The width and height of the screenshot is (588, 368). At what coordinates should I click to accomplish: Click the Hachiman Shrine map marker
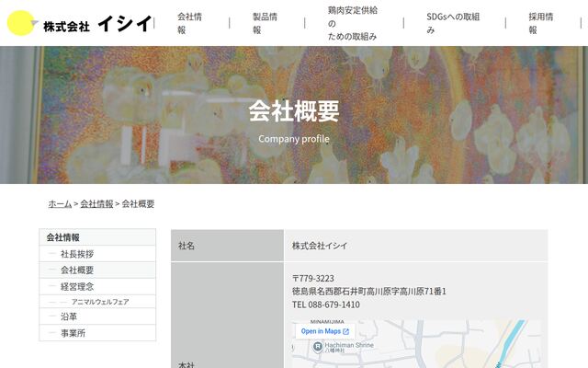[x=318, y=346]
